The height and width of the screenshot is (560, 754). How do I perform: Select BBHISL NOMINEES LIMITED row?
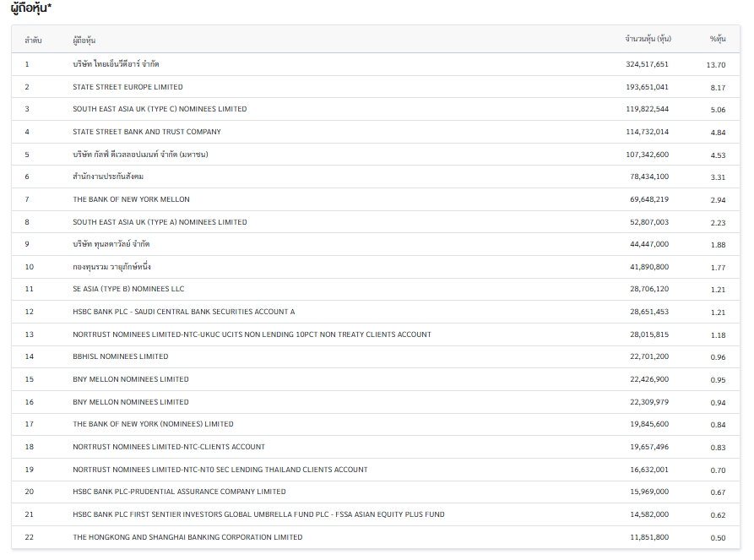pyautogui.click(x=120, y=356)
